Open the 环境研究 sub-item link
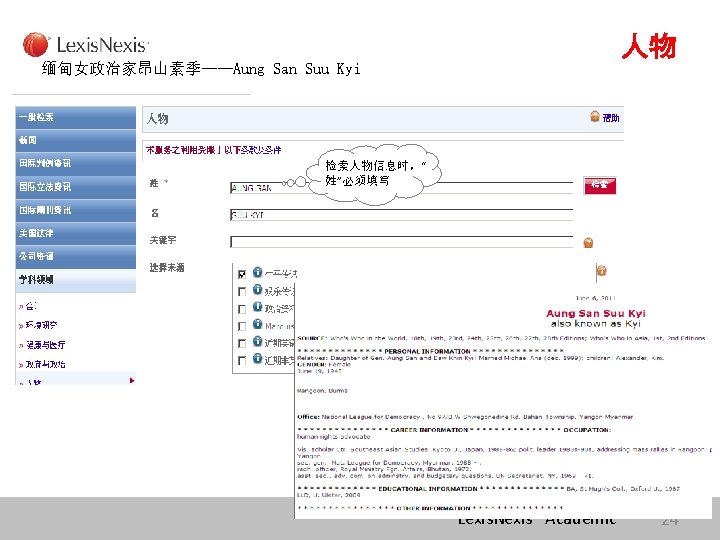 click(41, 326)
